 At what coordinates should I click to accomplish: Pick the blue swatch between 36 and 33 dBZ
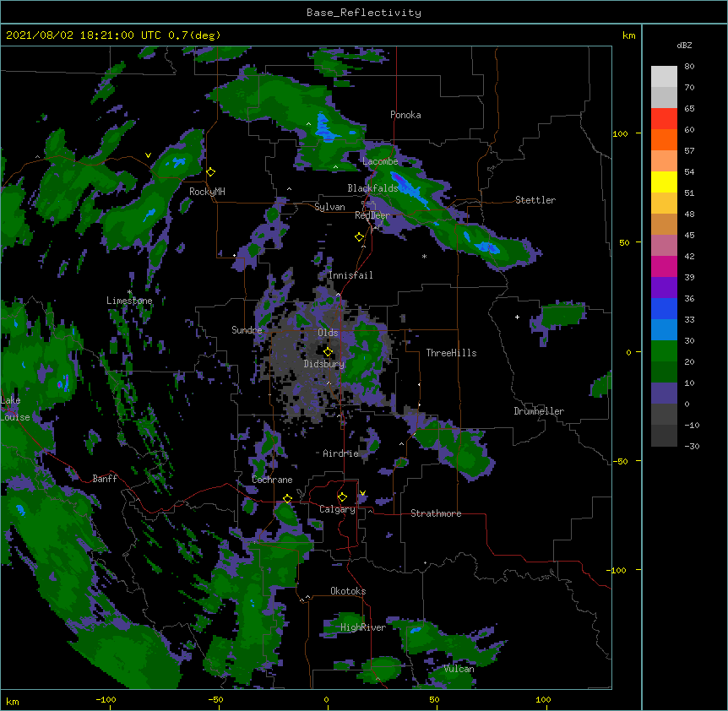tap(664, 309)
